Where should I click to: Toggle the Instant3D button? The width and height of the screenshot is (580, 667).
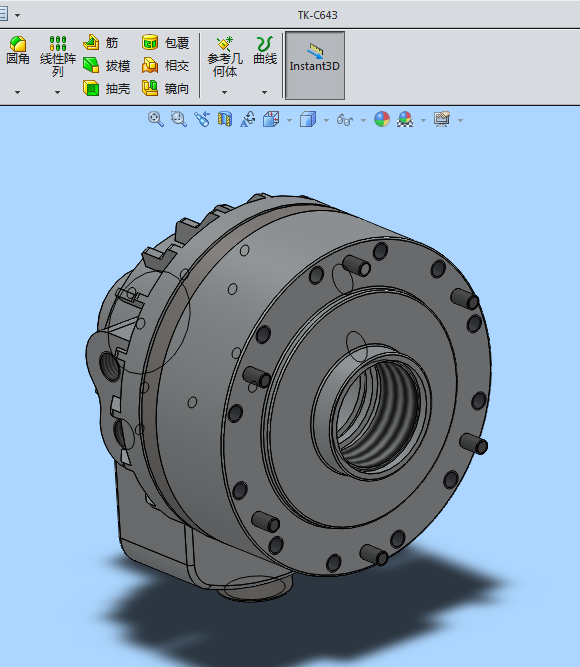315,66
